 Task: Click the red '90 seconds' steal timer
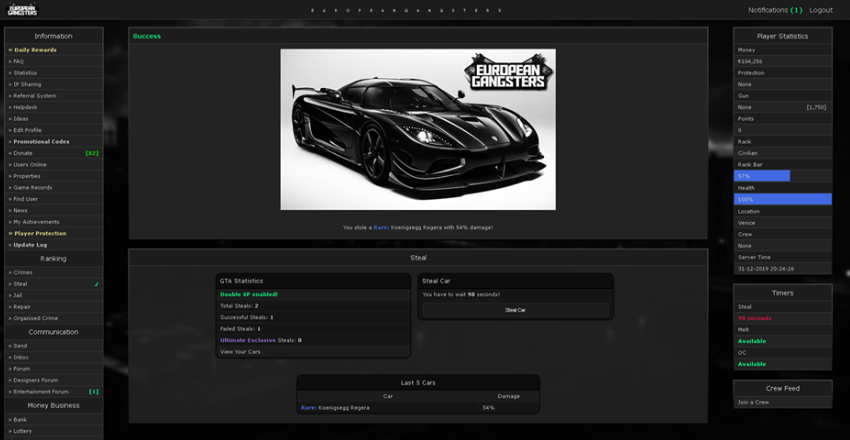click(x=754, y=318)
